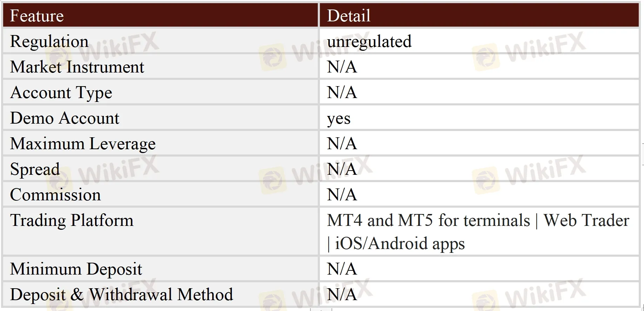Click the 'yes' value for Demo Account

tap(338, 119)
